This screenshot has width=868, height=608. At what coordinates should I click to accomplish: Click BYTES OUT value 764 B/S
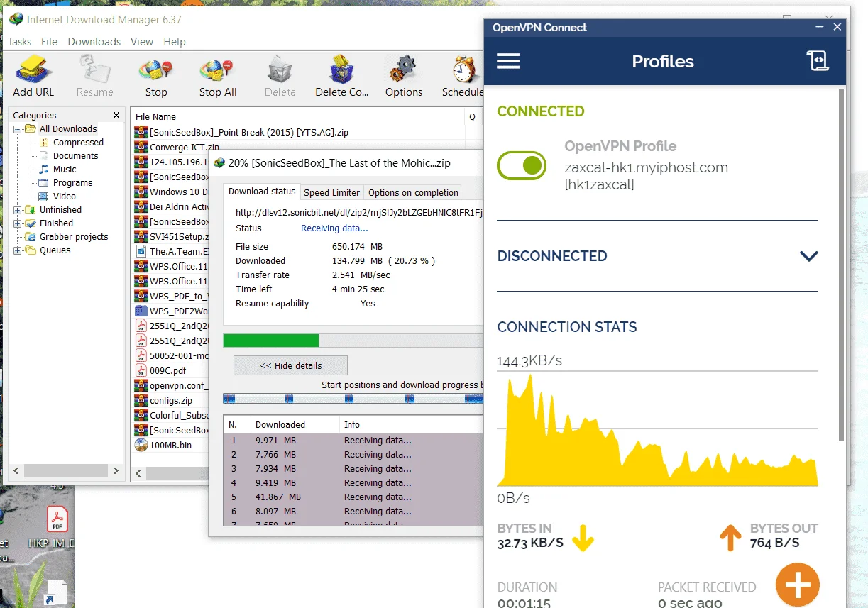click(774, 543)
